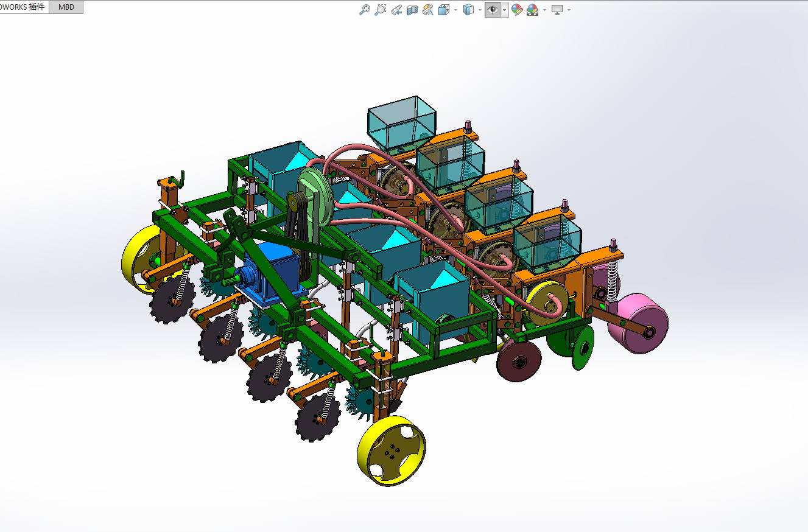Select the large light-green pulley on the model
Viewport: 808px width, 532px height.
coord(315,197)
